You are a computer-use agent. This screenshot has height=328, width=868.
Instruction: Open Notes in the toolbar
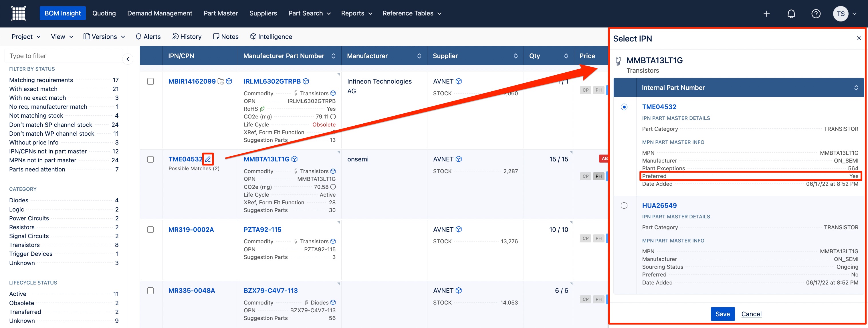click(226, 37)
